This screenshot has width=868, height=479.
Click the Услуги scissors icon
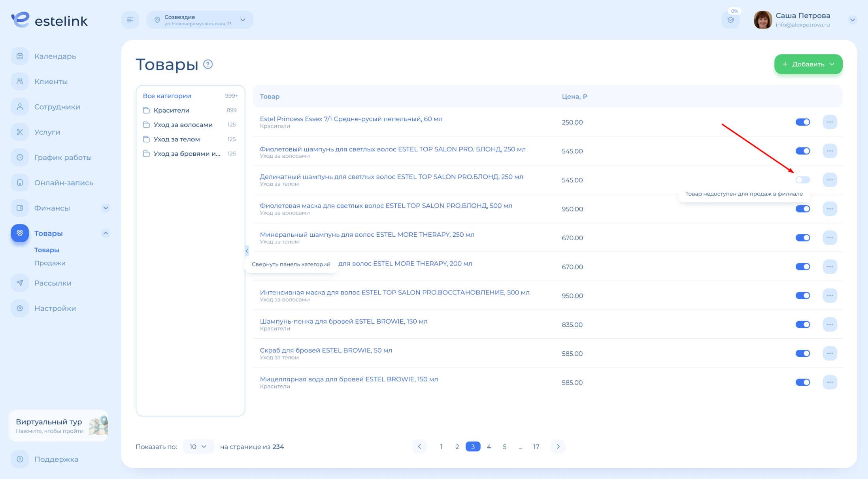(20, 132)
